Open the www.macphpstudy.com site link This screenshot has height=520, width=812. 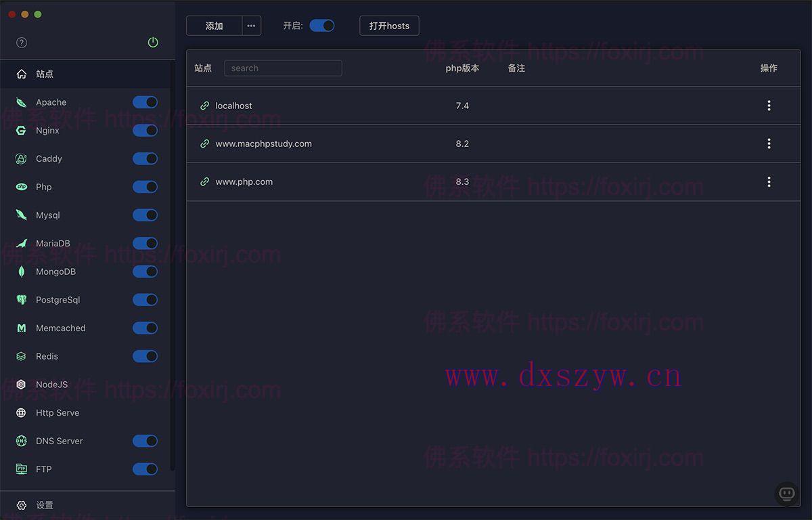pos(263,144)
